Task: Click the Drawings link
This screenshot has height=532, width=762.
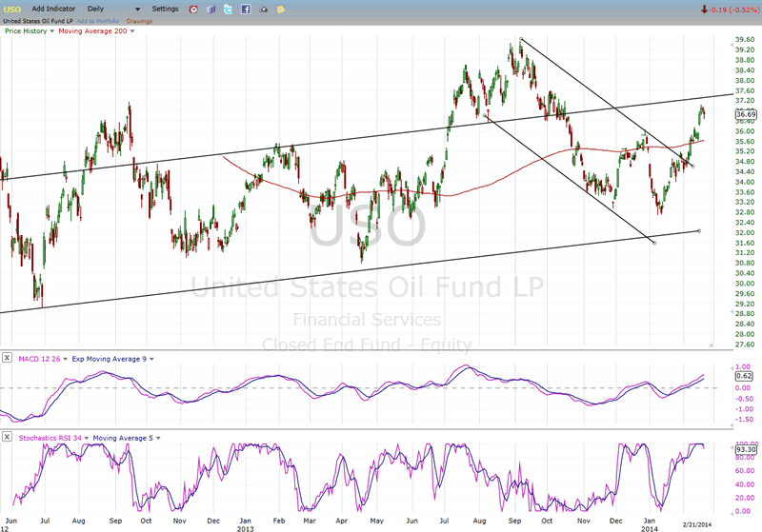Action: point(139,21)
